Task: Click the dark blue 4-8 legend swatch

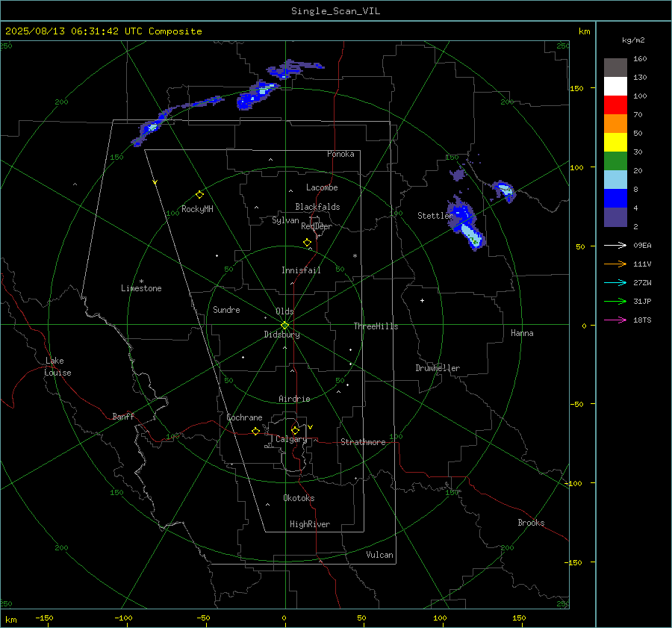Action: [615, 199]
